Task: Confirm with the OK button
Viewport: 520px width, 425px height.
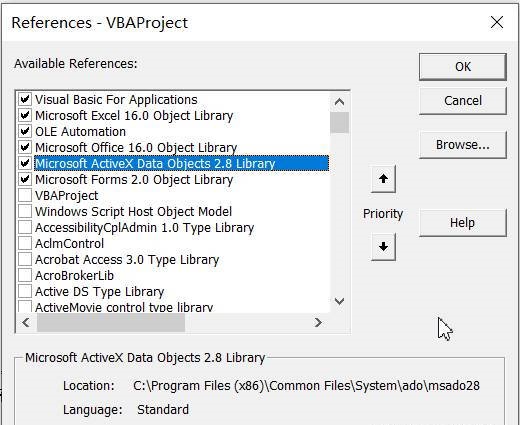Action: 463,67
